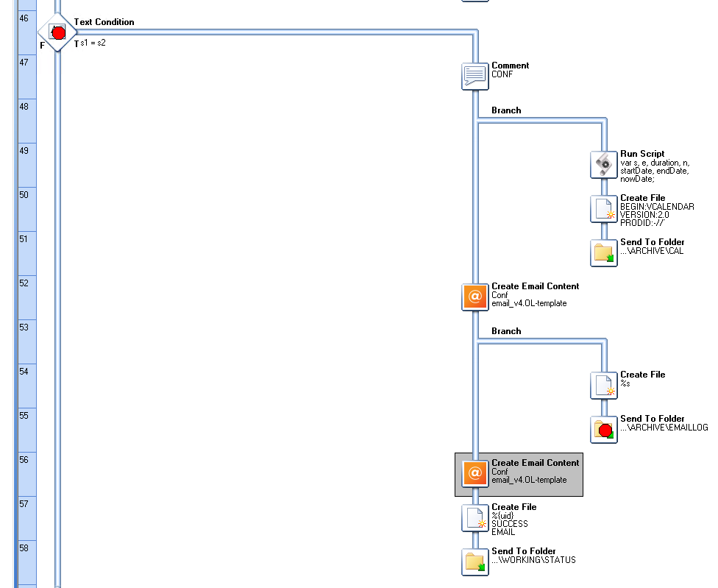Click the highlighted Create Email Content icon

474,473
